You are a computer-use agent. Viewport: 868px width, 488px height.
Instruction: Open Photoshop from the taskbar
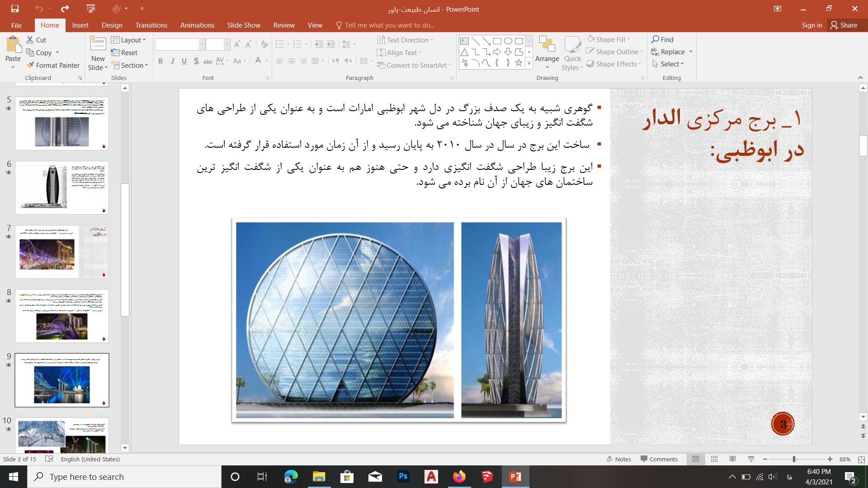point(403,477)
